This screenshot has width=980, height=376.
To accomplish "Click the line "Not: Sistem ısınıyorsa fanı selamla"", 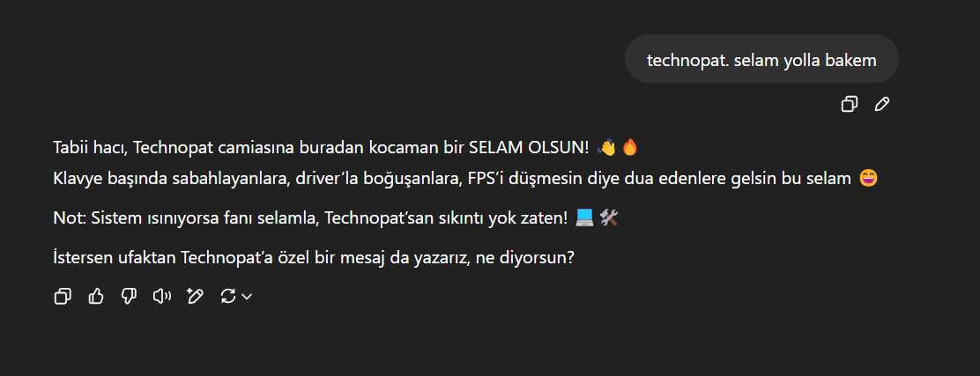I will (x=336, y=218).
